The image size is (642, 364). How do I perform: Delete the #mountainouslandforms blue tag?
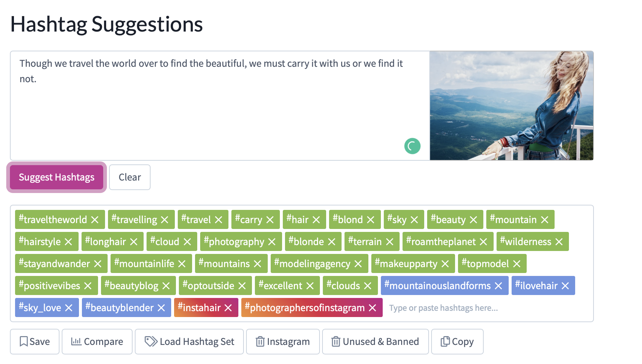click(498, 286)
